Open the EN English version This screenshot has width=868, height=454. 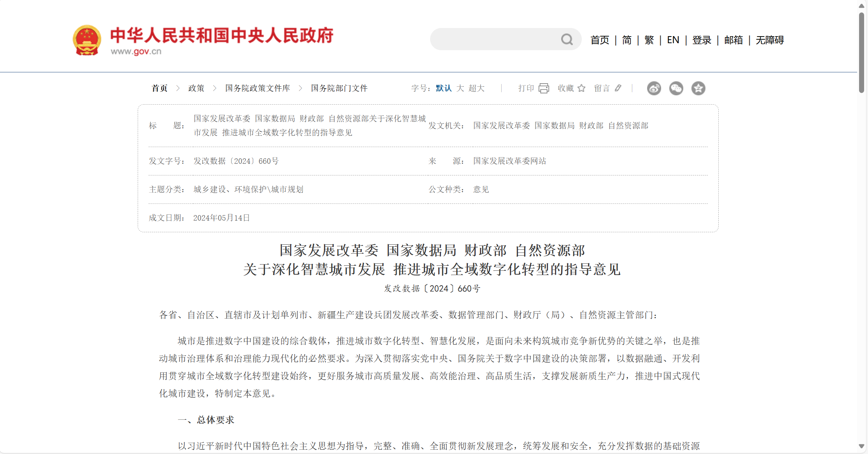pos(673,40)
